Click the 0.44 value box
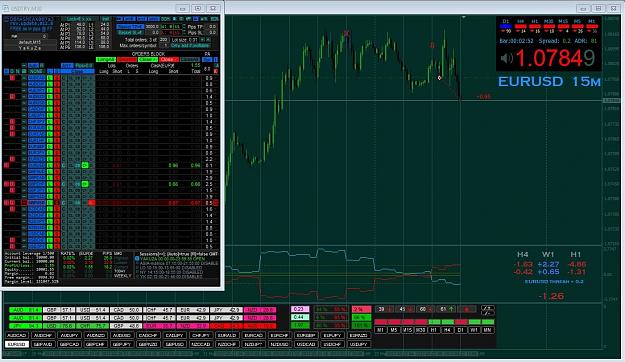This screenshot has height=362, width=625. pos(300,317)
